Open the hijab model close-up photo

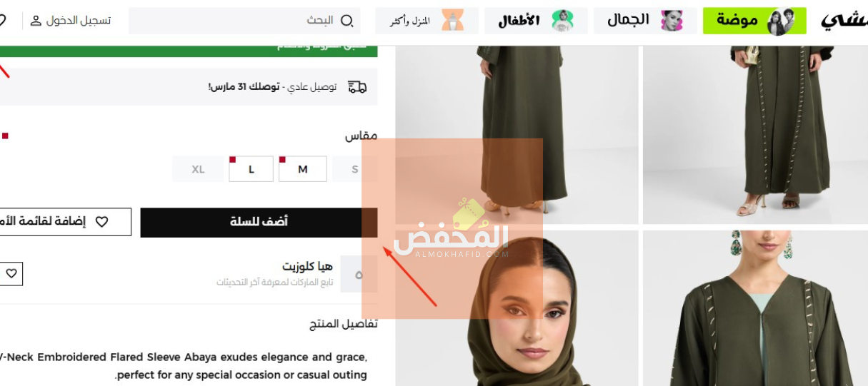click(x=517, y=308)
